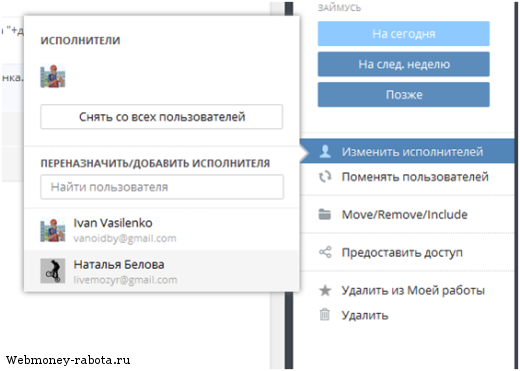520x371 pixels.
Task: Click Снять со всех пользователей button
Action: click(162, 117)
